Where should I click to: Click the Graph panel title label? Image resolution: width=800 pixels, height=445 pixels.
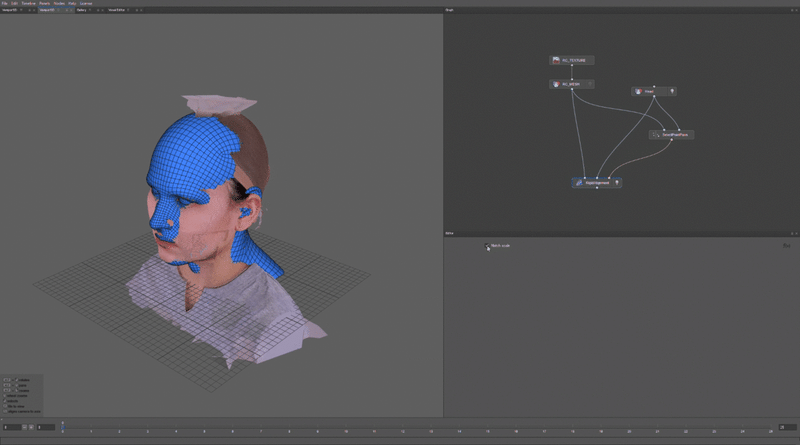pyautogui.click(x=449, y=10)
